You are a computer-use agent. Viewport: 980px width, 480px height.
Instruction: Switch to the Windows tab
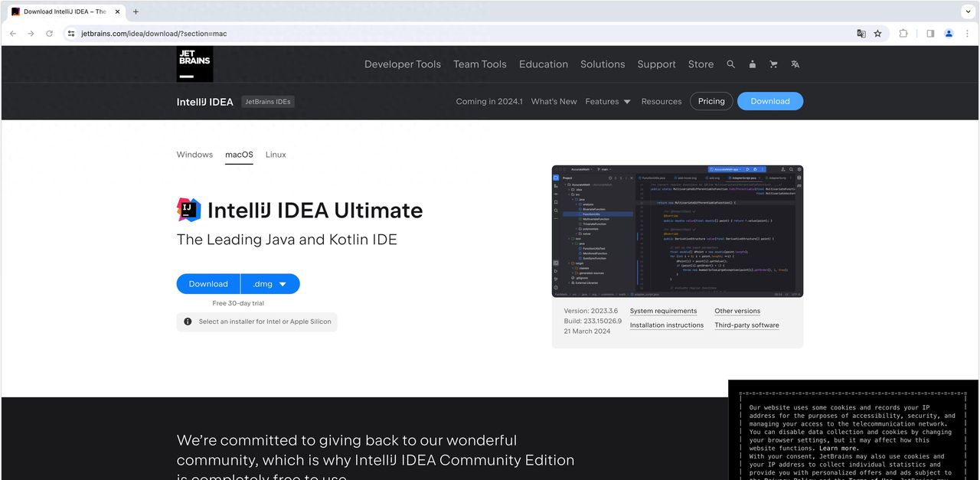coord(194,155)
